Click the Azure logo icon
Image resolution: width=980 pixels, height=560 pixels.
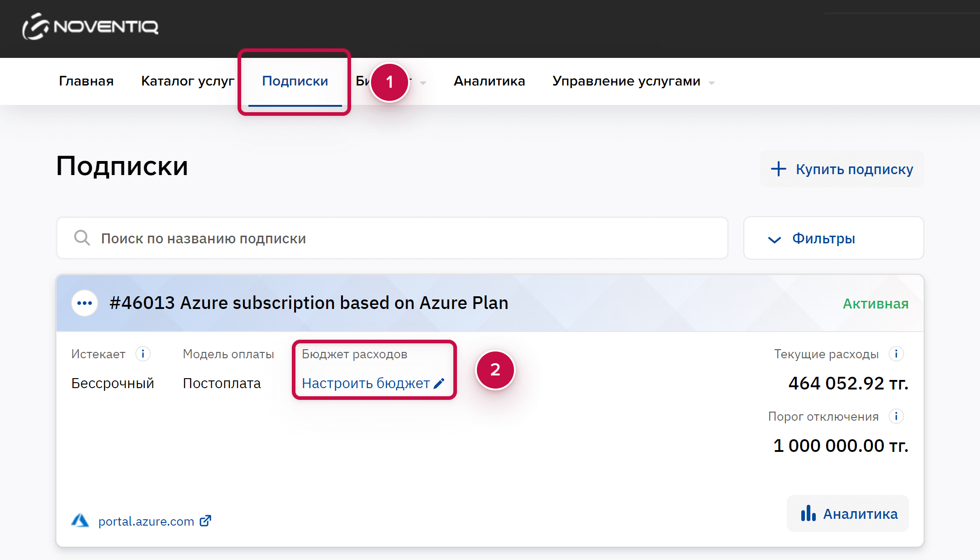point(80,521)
